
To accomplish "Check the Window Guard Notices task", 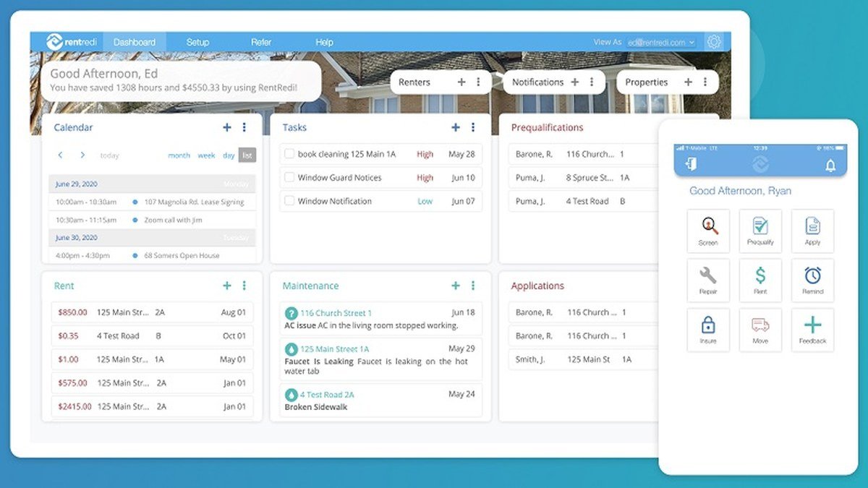I will click(289, 177).
